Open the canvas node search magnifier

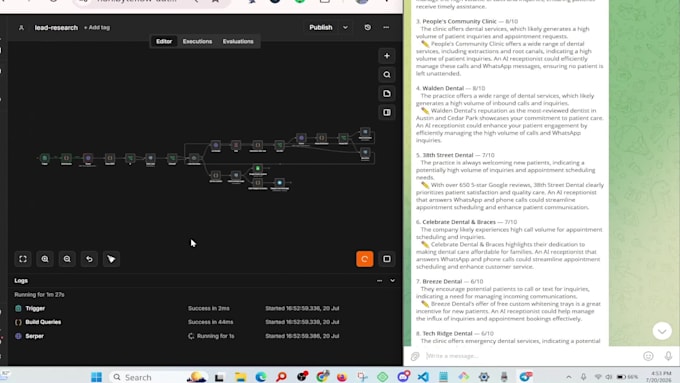click(x=387, y=75)
